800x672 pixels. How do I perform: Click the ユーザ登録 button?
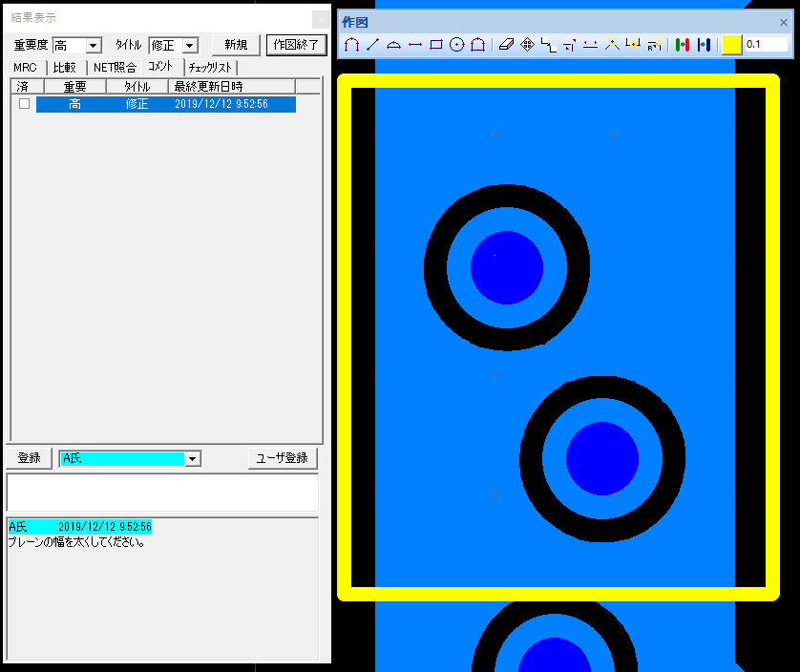click(x=283, y=459)
